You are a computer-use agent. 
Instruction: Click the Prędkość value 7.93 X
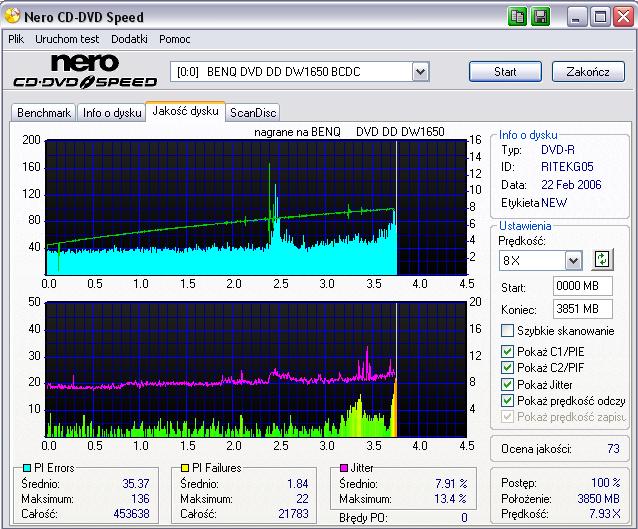point(605,514)
